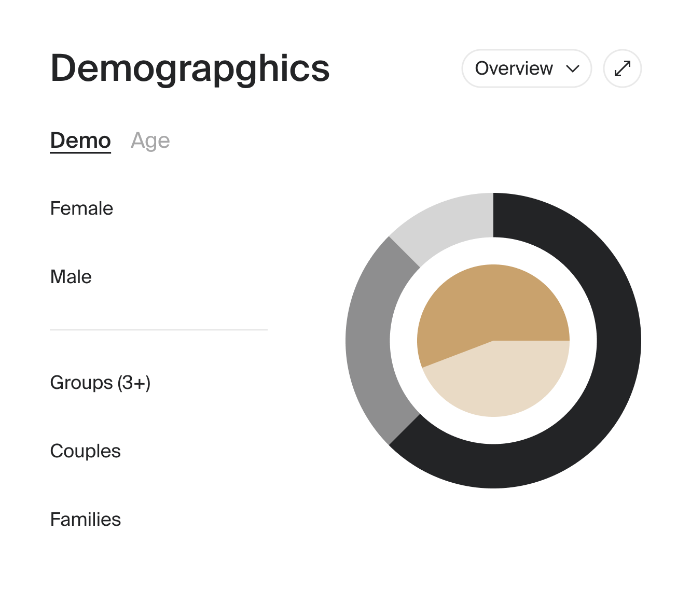Switch to the Age tab
The width and height of the screenshot is (691, 616).
pos(150,139)
